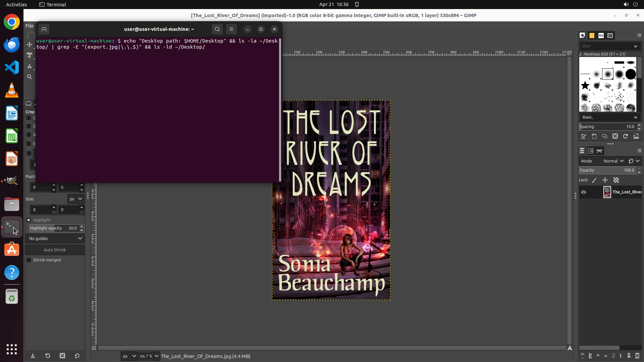
Task: Uncheck the Highlight checkbox
Action: pos(29,220)
